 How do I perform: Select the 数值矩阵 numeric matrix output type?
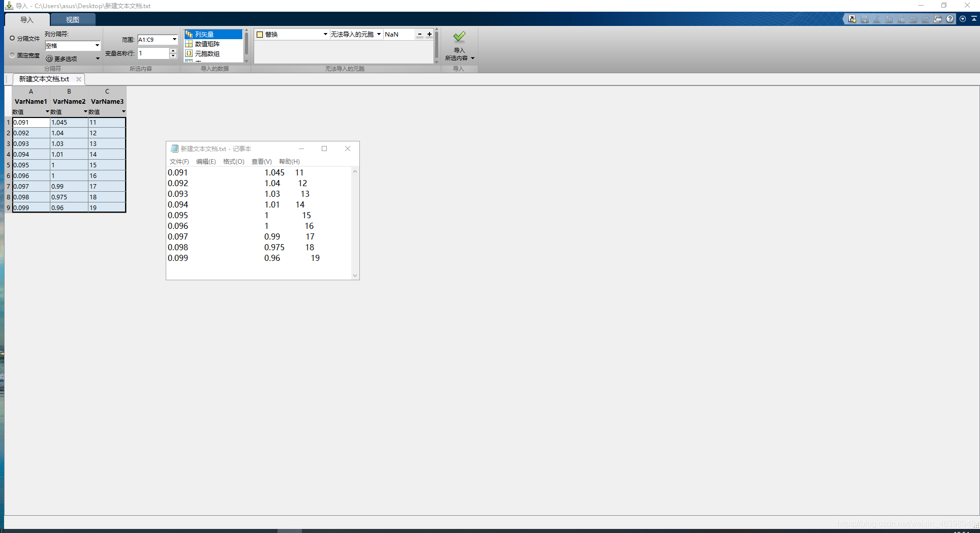coord(213,44)
